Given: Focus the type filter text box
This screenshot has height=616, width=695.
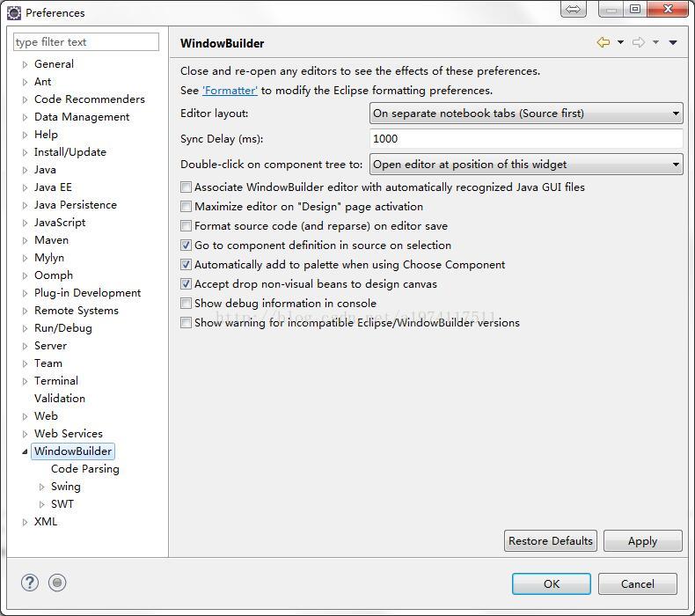Looking at the screenshot, I should [x=86, y=41].
